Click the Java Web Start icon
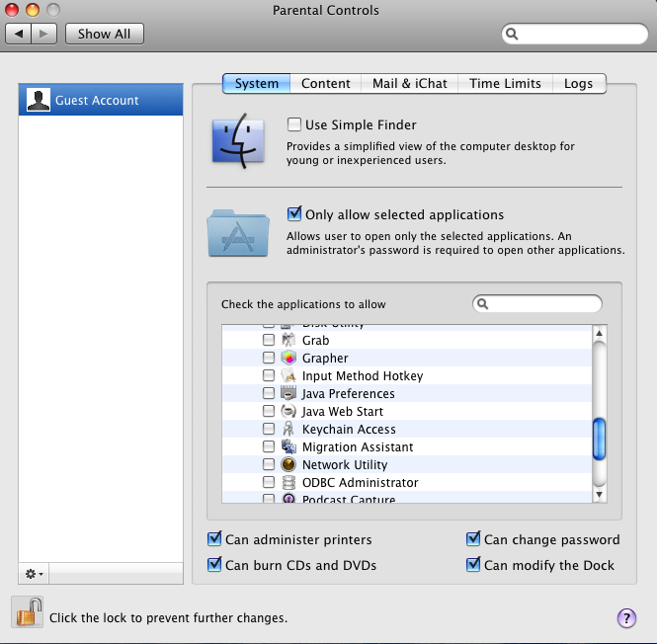 click(288, 411)
